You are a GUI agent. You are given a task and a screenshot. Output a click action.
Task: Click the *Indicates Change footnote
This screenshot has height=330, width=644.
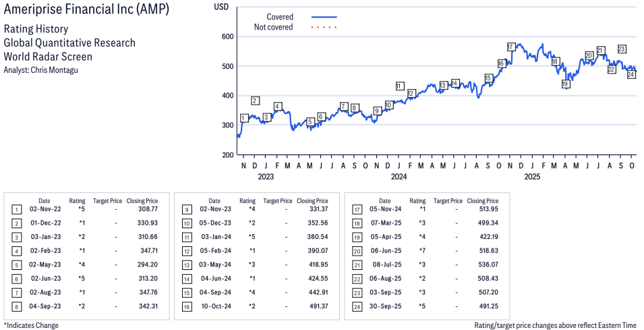click(31, 325)
